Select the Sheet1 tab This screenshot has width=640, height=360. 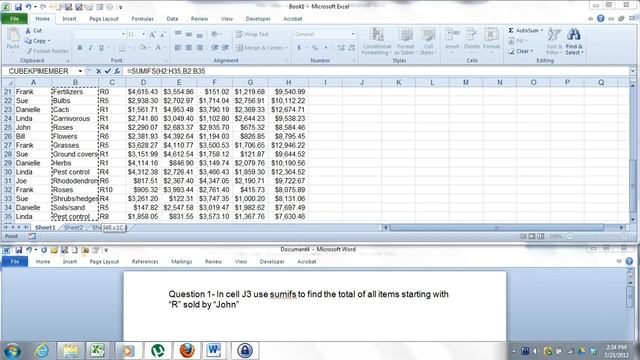(45, 227)
